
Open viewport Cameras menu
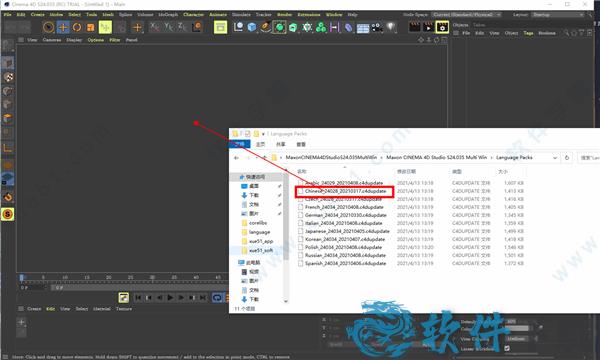click(52, 40)
